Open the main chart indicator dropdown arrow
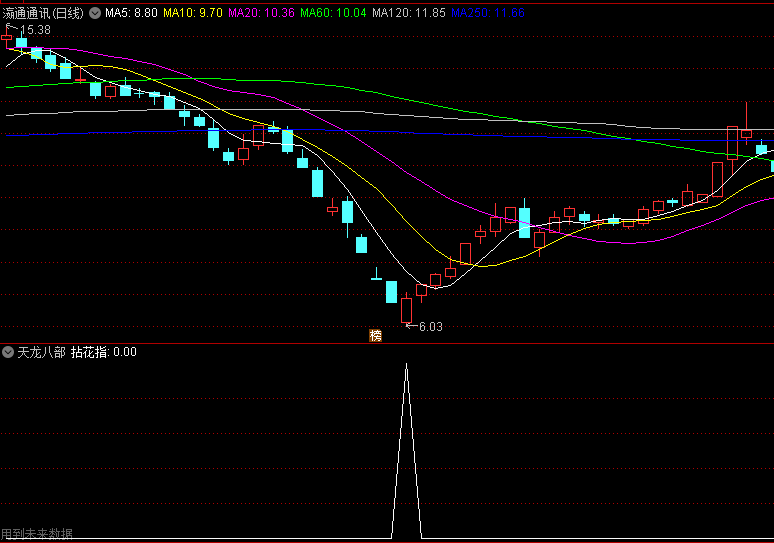Viewport: 774px width, 543px height. [95, 13]
